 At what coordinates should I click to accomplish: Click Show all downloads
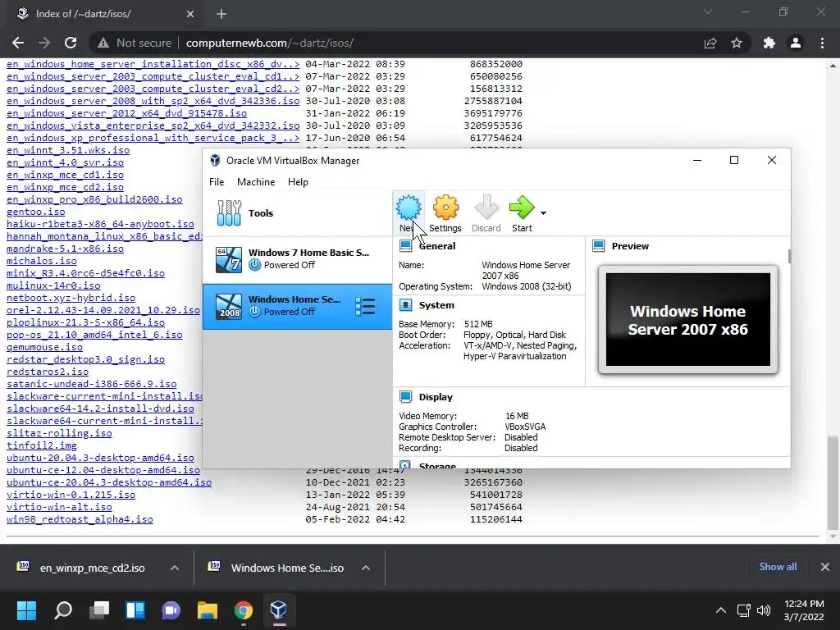[778, 567]
